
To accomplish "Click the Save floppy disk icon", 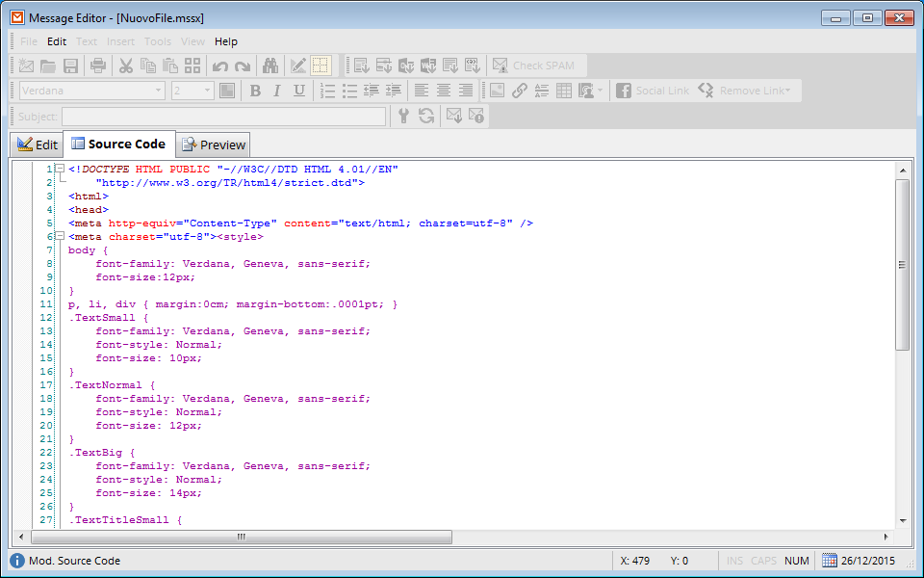I will (70, 66).
